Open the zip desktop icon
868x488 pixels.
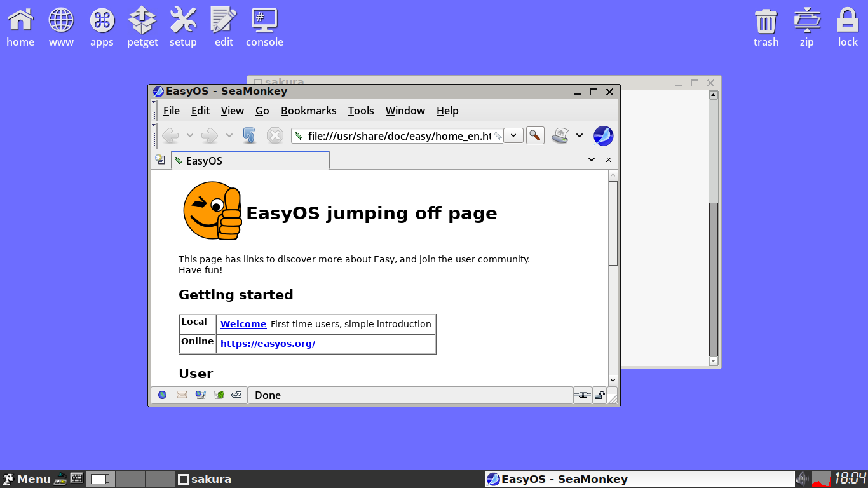[807, 27]
